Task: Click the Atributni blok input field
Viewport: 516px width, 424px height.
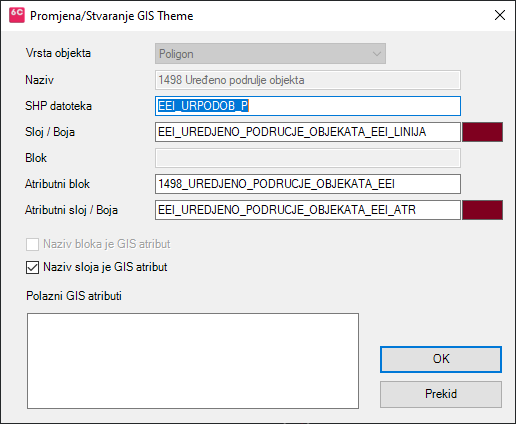Action: pos(308,184)
